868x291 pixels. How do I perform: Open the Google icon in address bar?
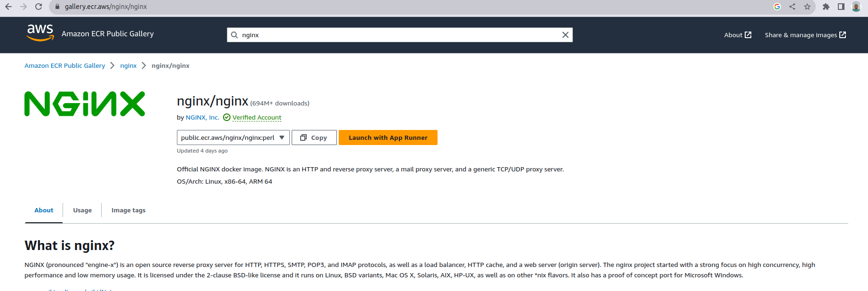pos(777,7)
